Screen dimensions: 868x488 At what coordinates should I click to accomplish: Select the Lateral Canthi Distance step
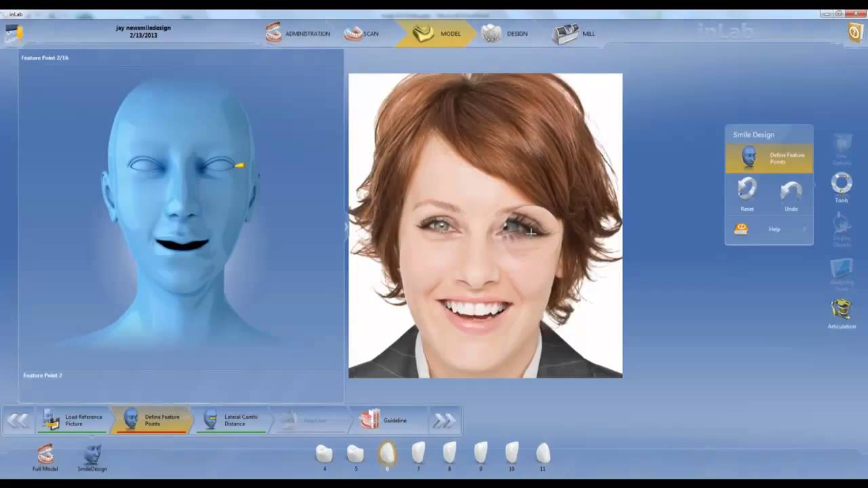click(x=231, y=420)
